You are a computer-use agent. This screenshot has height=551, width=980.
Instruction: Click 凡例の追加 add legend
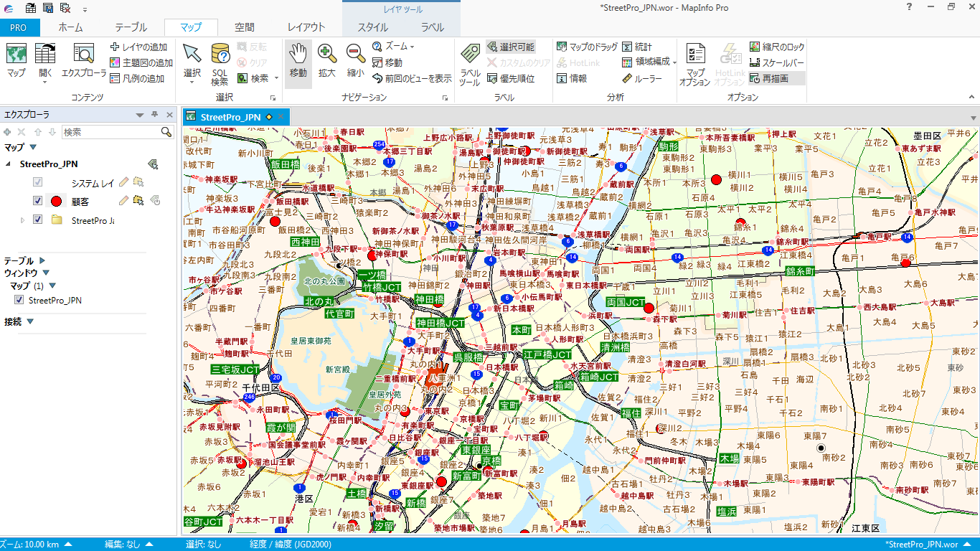tap(138, 78)
